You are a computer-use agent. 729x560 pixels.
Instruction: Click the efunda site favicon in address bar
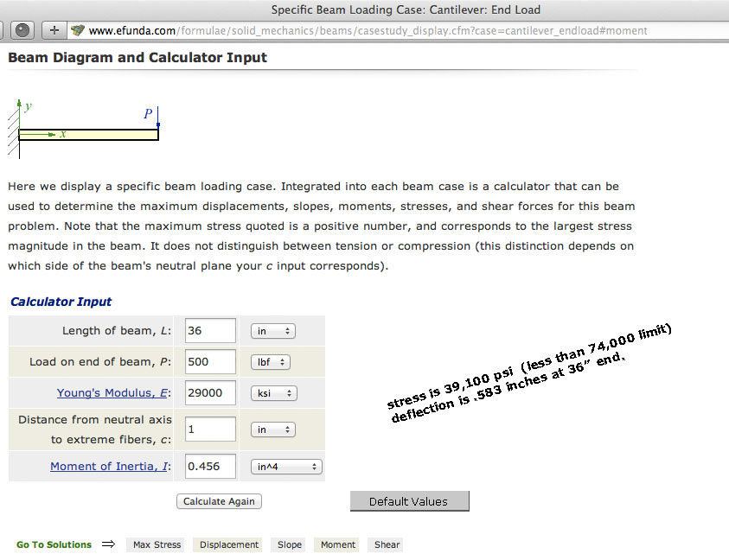click(78, 30)
